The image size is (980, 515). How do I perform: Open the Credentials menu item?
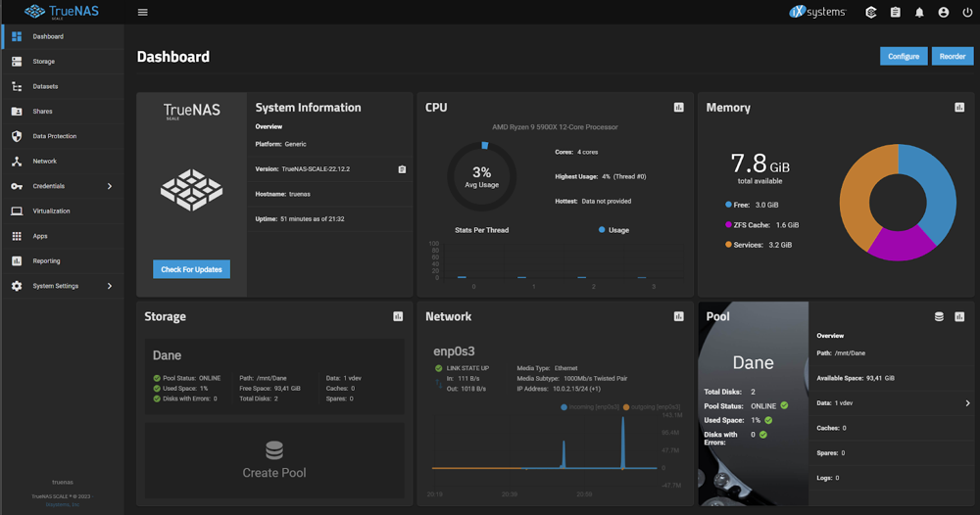click(63, 186)
